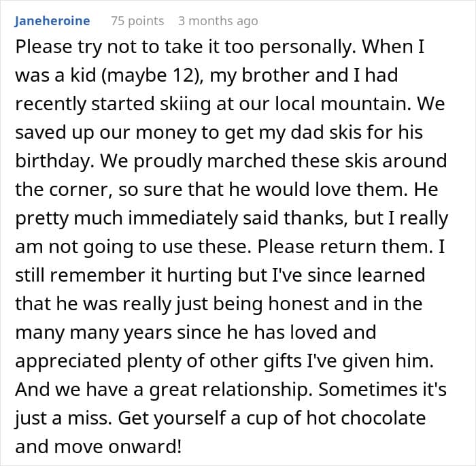Click the 75 points score label
This screenshot has width=476, height=466.
[x=137, y=21]
